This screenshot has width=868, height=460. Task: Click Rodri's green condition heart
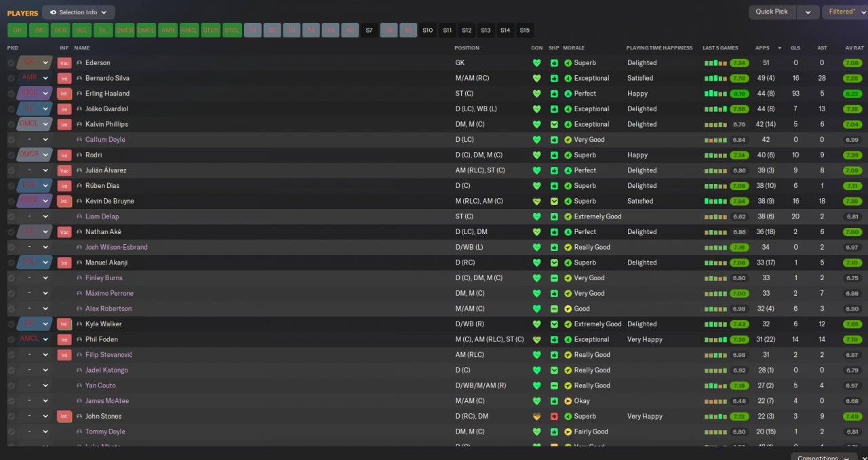[x=537, y=155]
